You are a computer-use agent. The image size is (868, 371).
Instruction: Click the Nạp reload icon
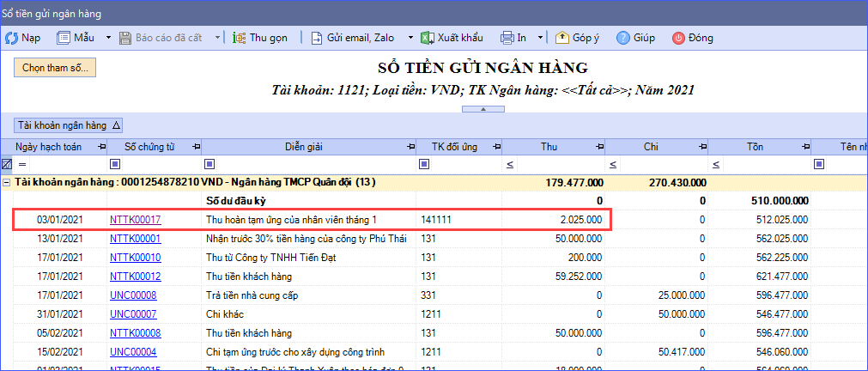click(x=12, y=38)
